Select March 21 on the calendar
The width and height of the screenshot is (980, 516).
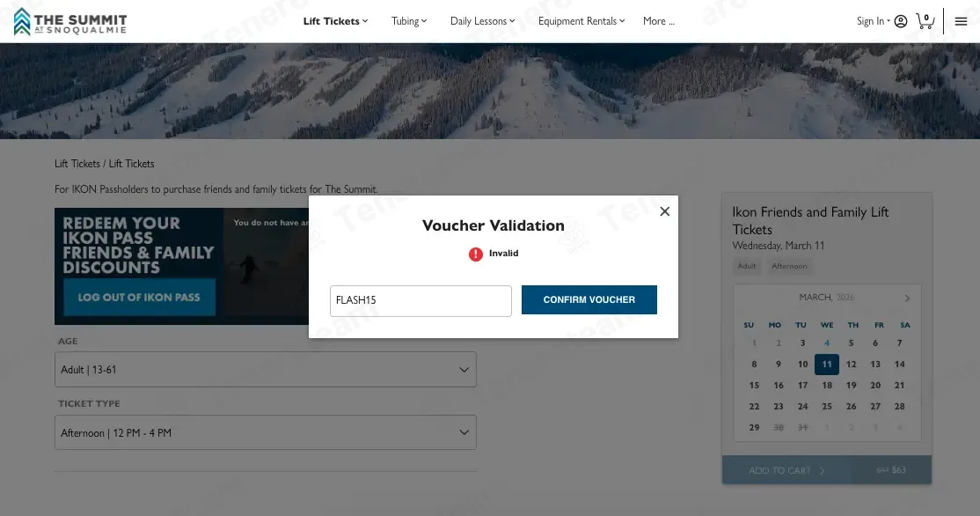pos(899,386)
